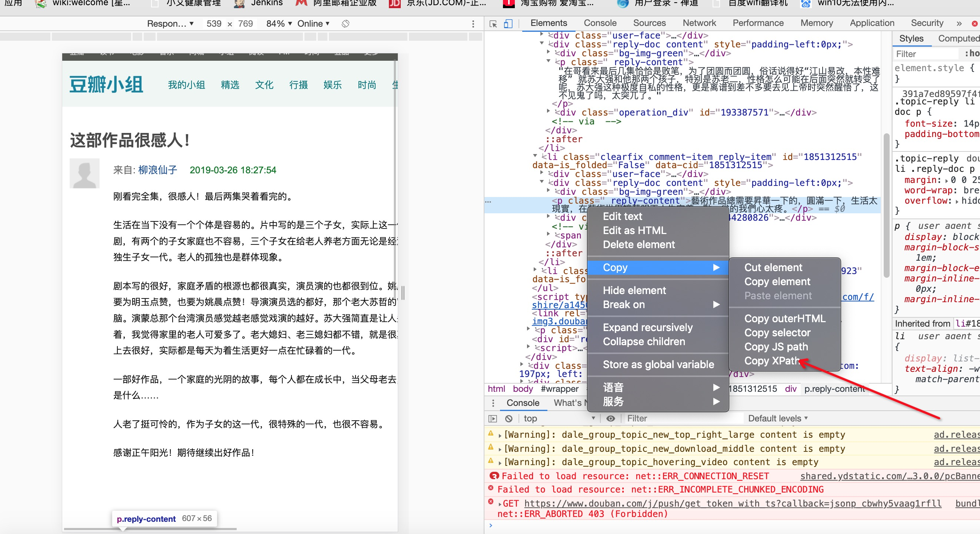The height and width of the screenshot is (534, 980).
Task: Click the author's avatar thumbnail
Action: click(x=84, y=173)
